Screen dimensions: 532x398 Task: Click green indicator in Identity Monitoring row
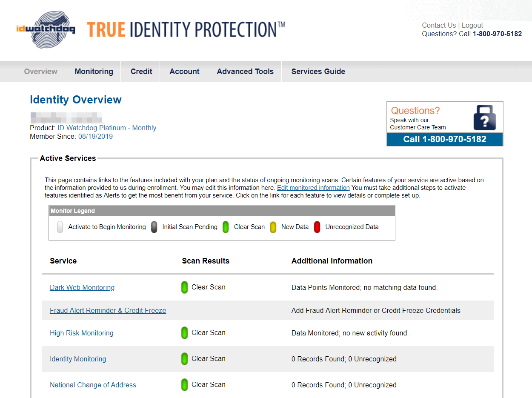pyautogui.click(x=185, y=359)
